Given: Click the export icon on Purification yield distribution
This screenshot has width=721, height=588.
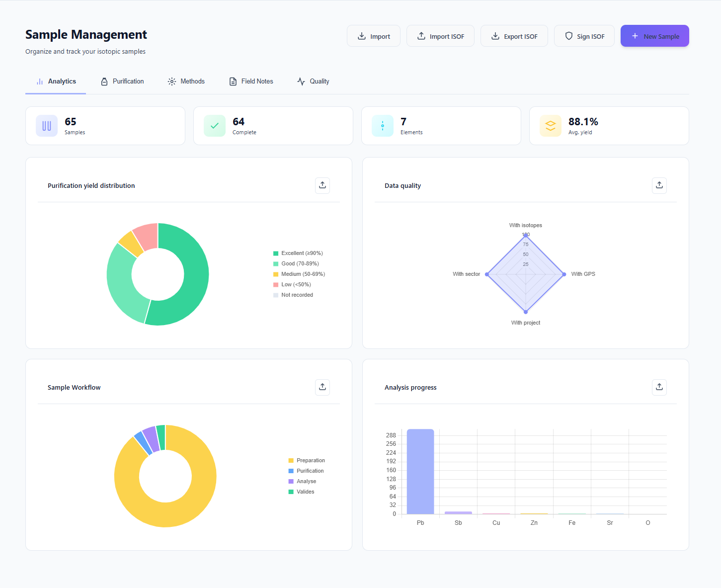Looking at the screenshot, I should [322, 185].
